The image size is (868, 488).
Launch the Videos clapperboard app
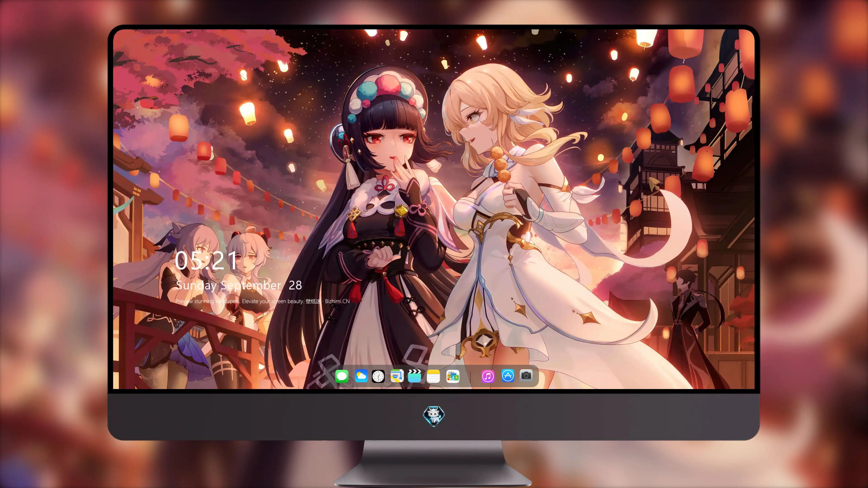point(415,376)
